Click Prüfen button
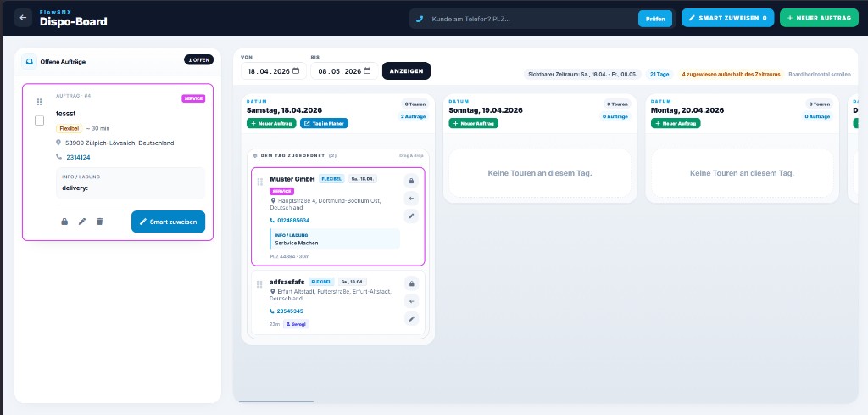This screenshot has width=868, height=415. tap(655, 19)
